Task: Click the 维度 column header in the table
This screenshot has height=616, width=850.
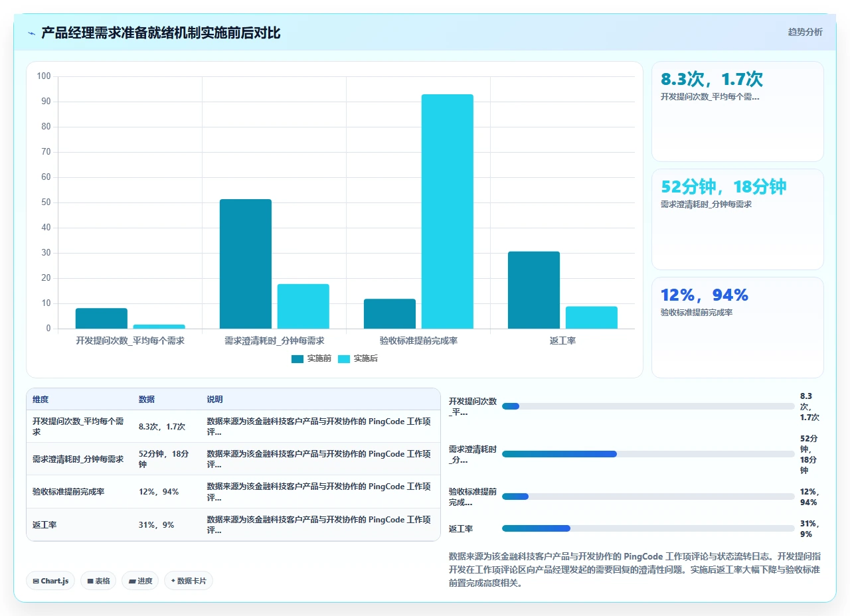Action: click(x=41, y=400)
